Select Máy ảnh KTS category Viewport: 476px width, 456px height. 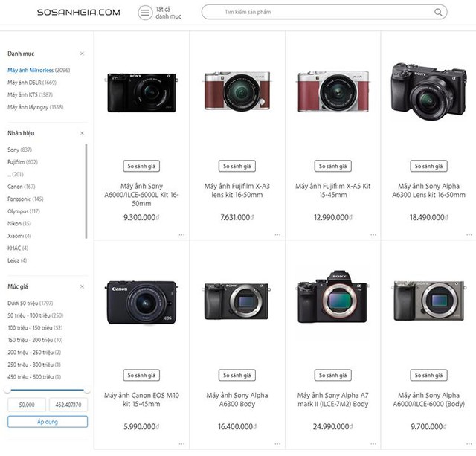tap(30, 94)
